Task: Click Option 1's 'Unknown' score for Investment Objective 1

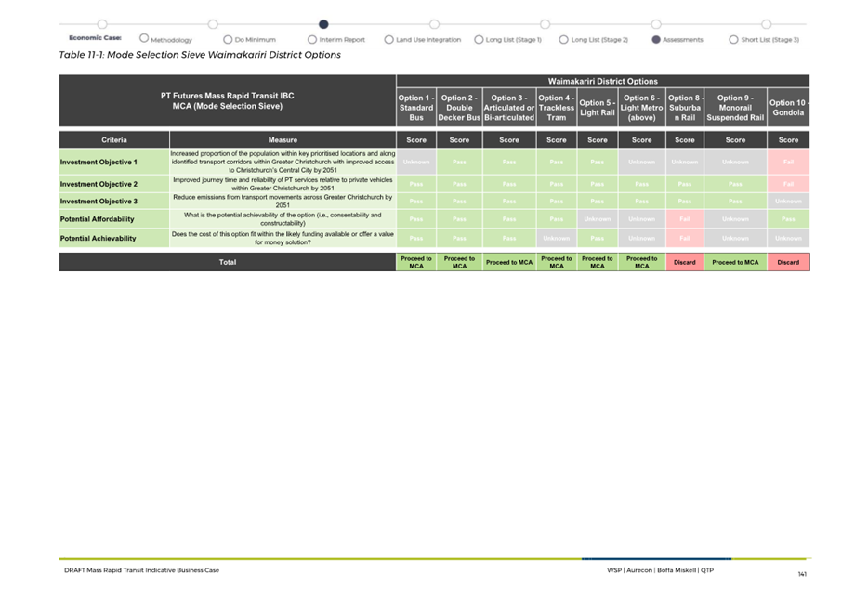Action: [x=416, y=162]
